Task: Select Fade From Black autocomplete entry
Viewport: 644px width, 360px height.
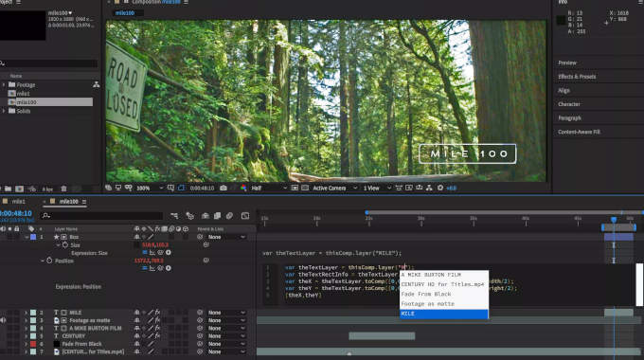Action: click(444, 294)
